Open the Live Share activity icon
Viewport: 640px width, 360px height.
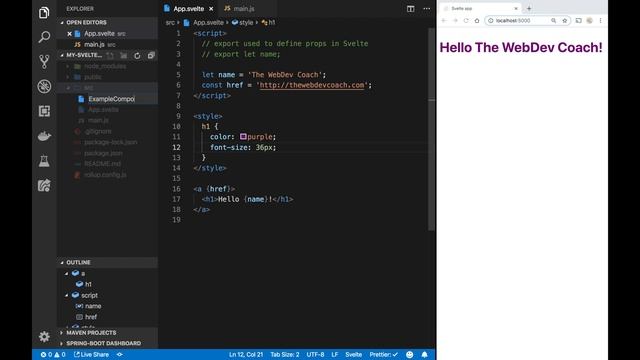coord(44,186)
